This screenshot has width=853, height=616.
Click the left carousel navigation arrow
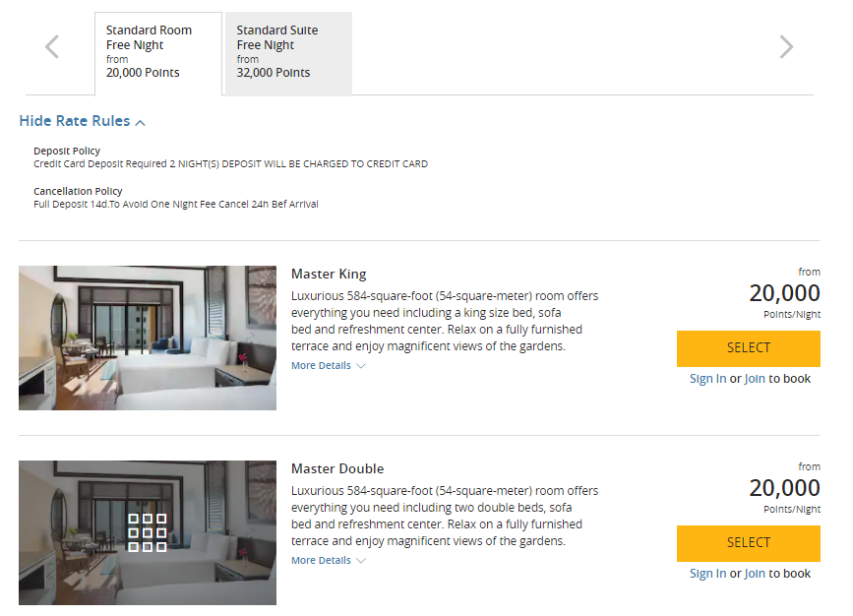pos(51,46)
